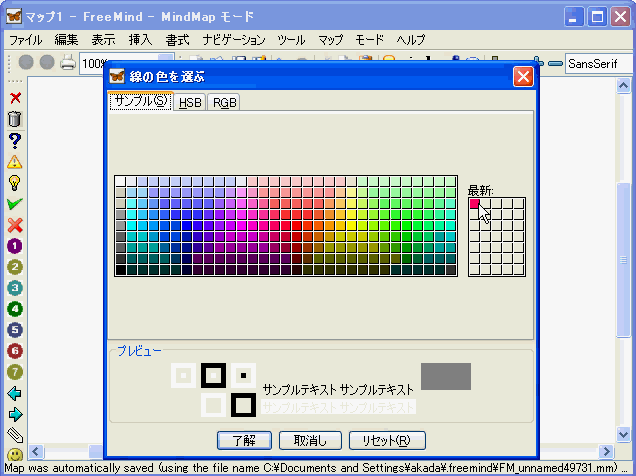Add the right-pointing blue arrow icon
Screen dimensions: 636x476
click(15, 414)
